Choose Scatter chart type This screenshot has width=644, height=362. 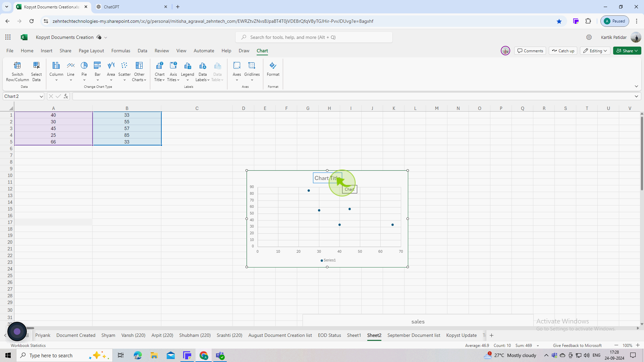pos(124,71)
